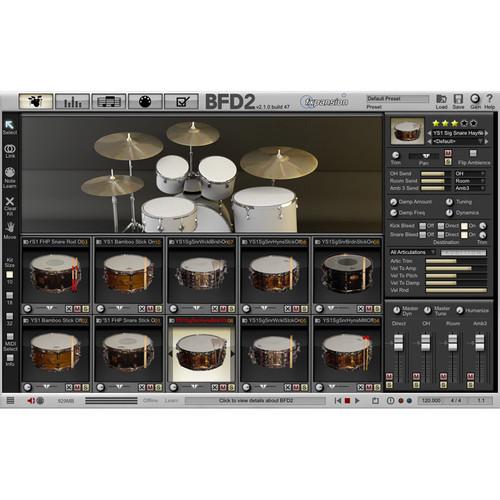The width and height of the screenshot is (500, 500).
Task: Activate the Link tool in the sidebar
Action: [10, 148]
